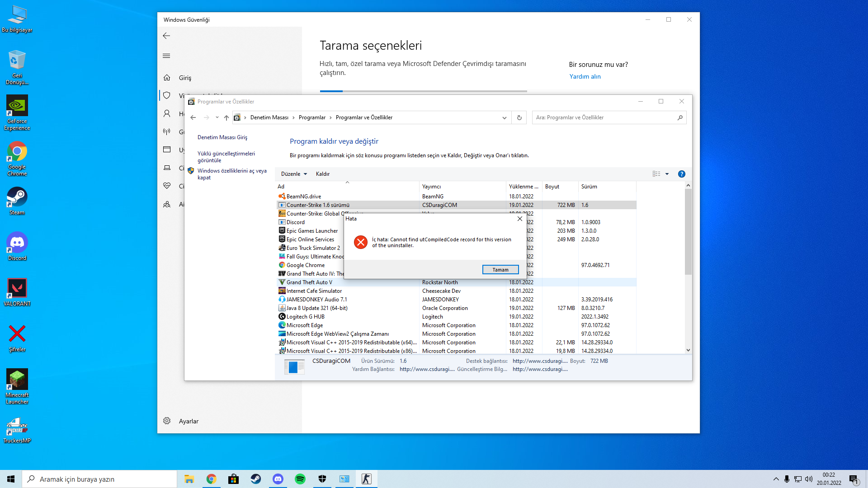This screenshot has width=868, height=488.
Task: Open Spotify from the taskbar
Action: (x=300, y=479)
